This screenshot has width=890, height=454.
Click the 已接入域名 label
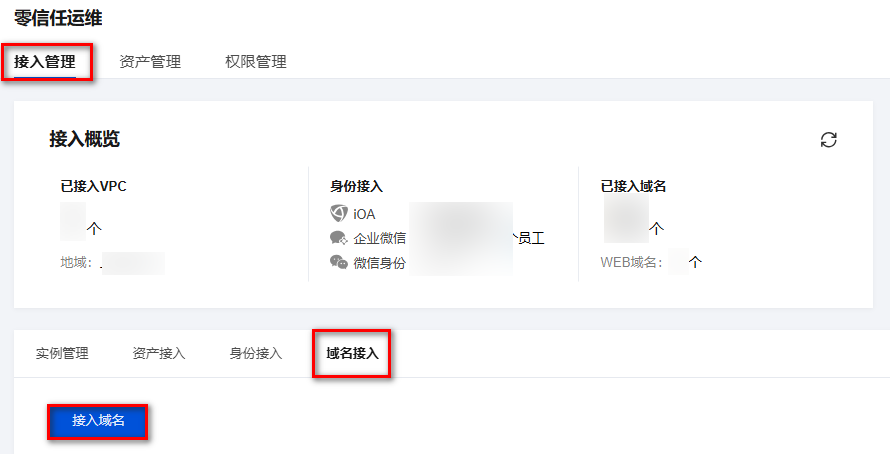[x=633, y=186]
